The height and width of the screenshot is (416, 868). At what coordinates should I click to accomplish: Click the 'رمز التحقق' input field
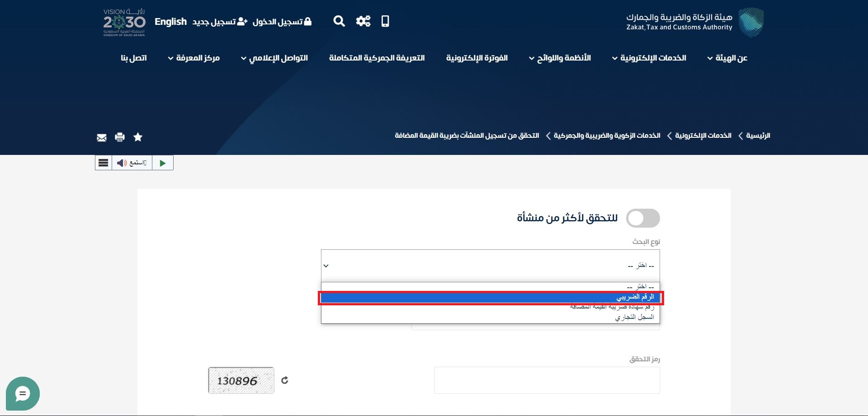pos(547,380)
